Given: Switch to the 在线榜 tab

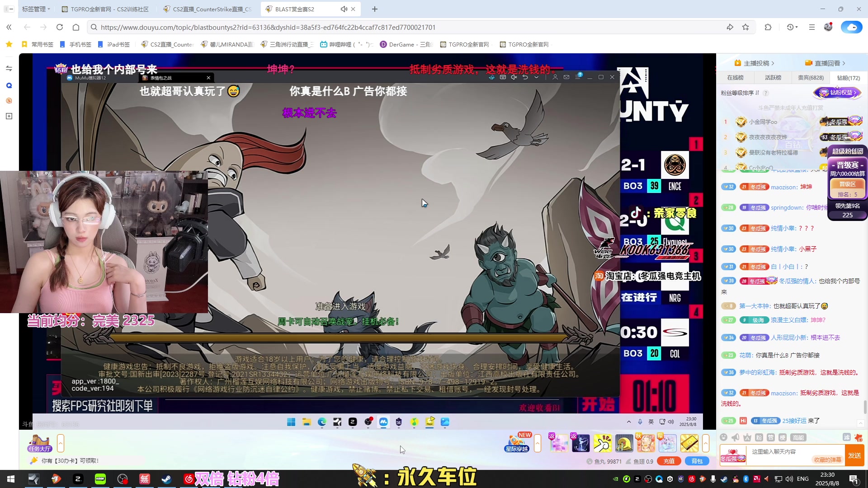Looking at the screenshot, I should pos(735,78).
